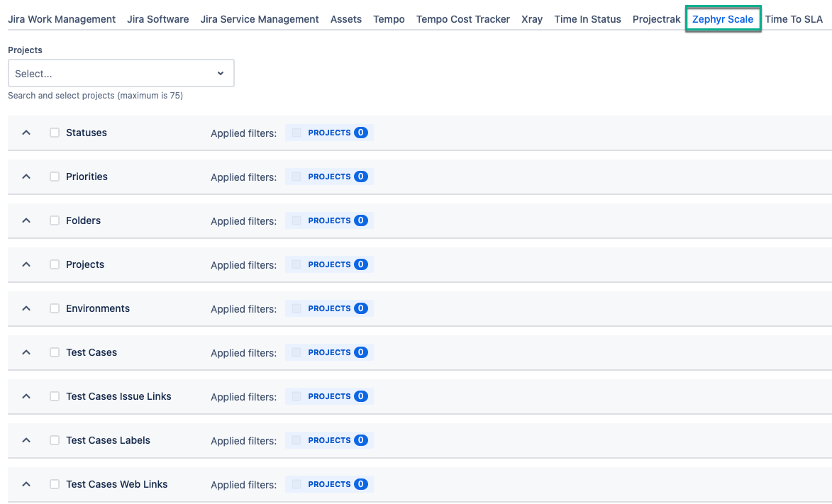Open the Assets tab
This screenshot has height=504, width=832.
click(345, 19)
